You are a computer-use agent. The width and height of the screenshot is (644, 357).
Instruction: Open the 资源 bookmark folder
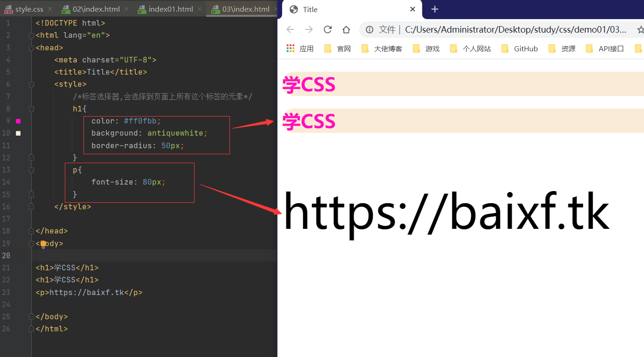click(x=562, y=48)
